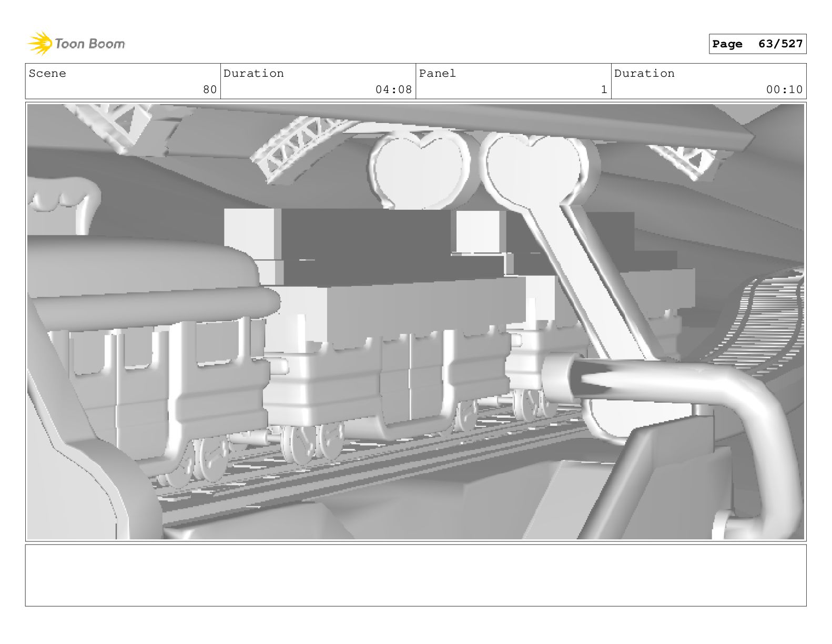Select the Scene label text
This screenshot has height=644, width=832.
(47, 74)
